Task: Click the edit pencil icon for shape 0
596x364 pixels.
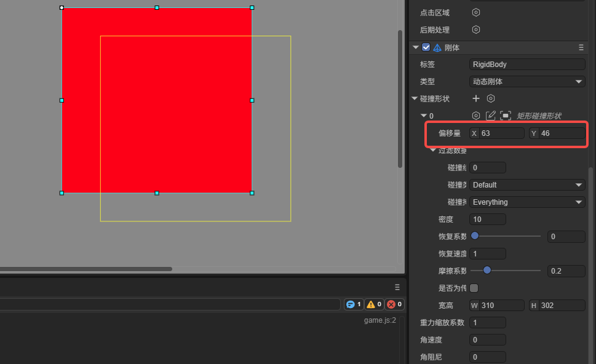Action: click(x=491, y=116)
